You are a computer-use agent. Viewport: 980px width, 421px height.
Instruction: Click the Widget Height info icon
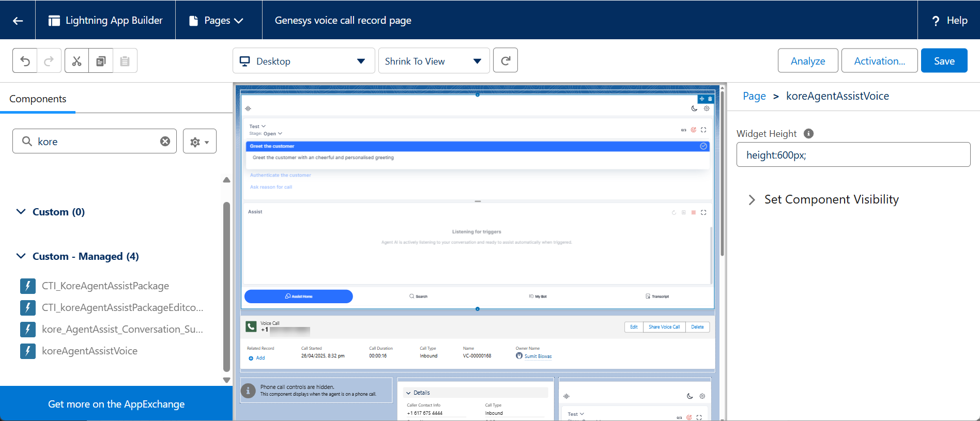[809, 133]
